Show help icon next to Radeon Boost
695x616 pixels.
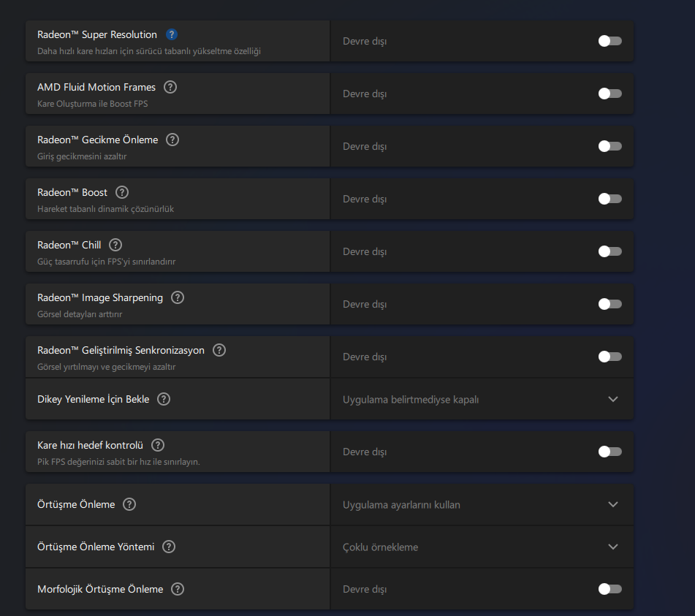(122, 192)
